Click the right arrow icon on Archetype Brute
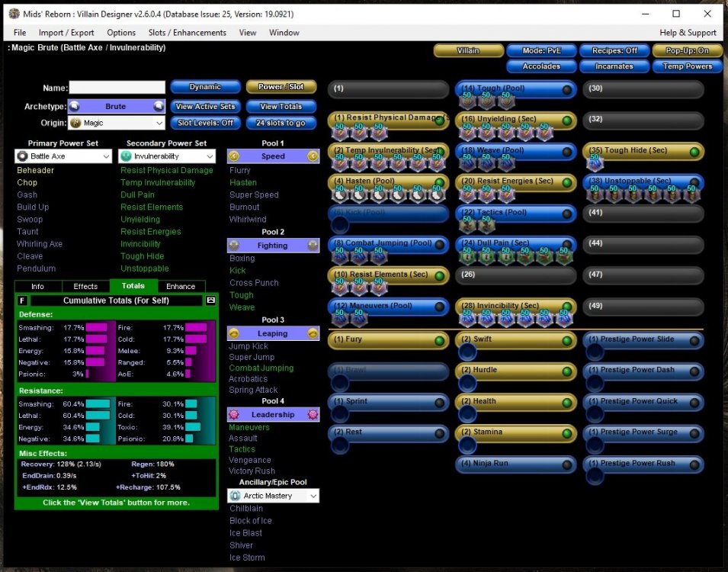The width and height of the screenshot is (728, 572). pos(159,107)
